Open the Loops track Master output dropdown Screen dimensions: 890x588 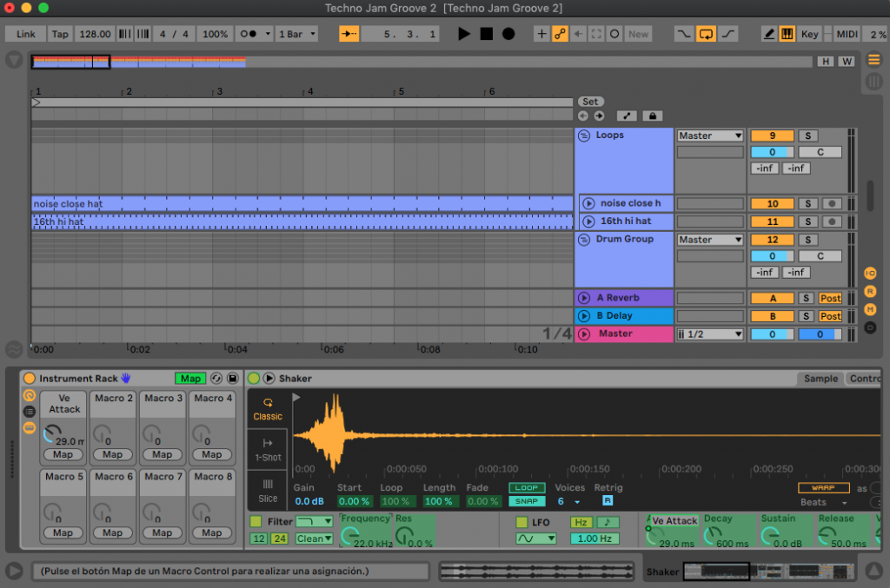click(710, 136)
